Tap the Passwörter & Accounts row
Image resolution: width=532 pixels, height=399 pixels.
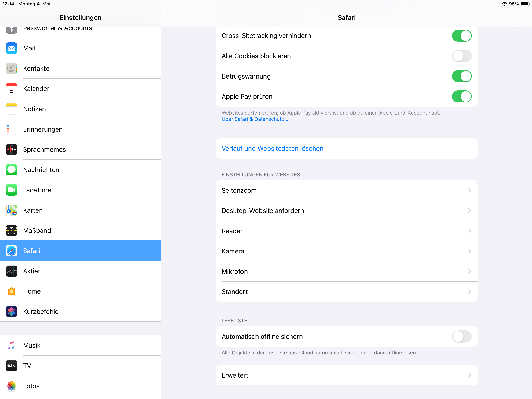tap(81, 33)
